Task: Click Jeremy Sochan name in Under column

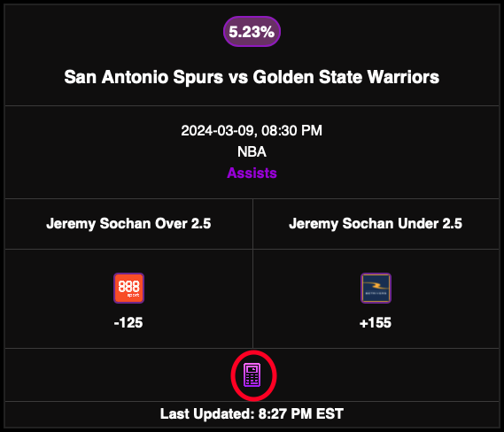Action: [x=341, y=224]
